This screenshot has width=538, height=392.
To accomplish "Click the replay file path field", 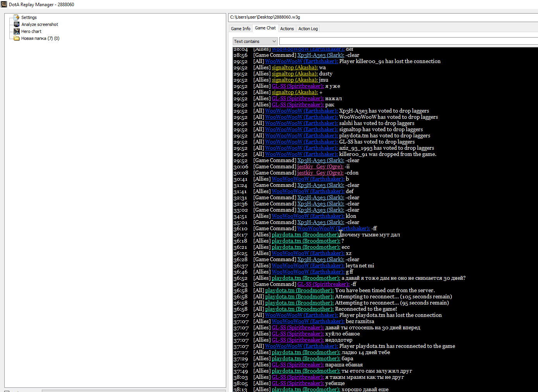I will pos(383,17).
